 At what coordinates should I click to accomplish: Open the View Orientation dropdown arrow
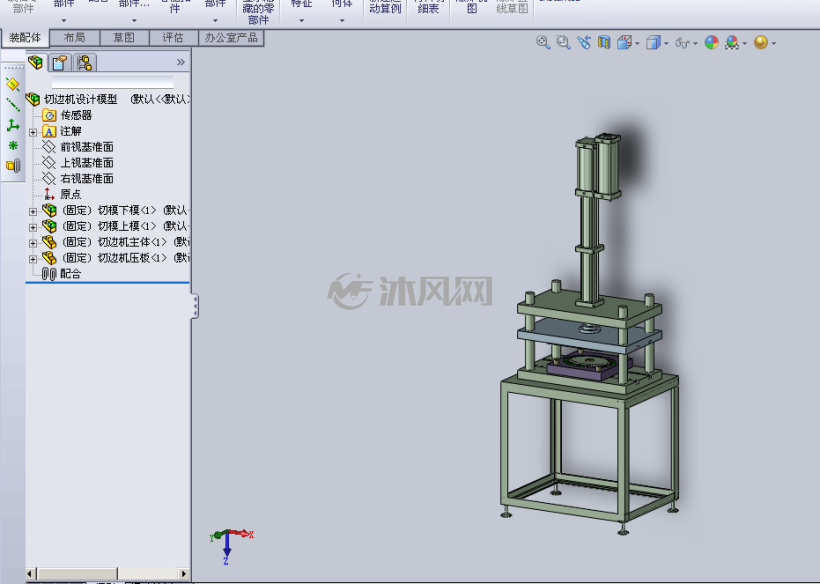[x=637, y=43]
